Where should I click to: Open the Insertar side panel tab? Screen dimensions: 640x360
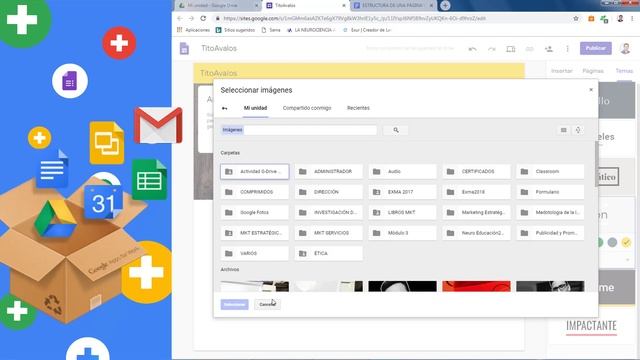click(562, 71)
